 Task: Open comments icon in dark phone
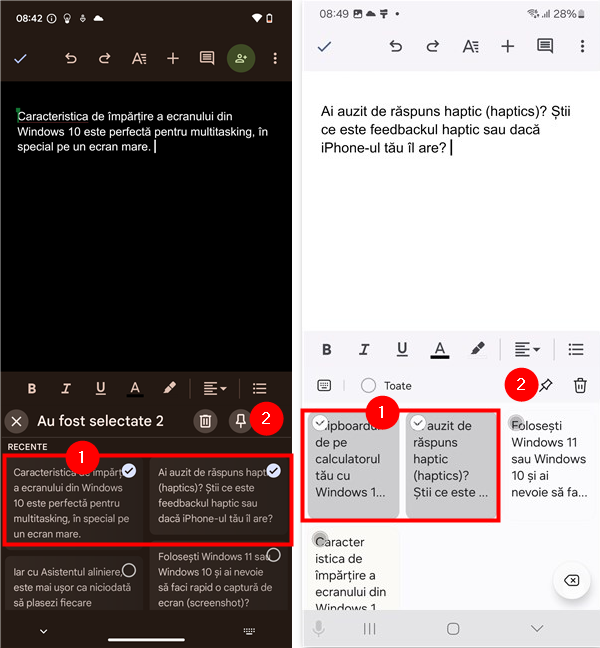pos(207,59)
